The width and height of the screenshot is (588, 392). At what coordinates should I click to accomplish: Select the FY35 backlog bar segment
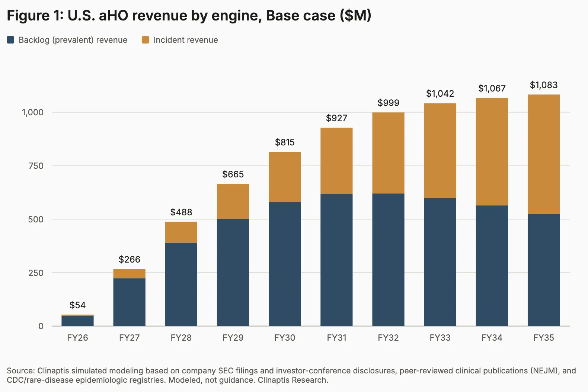[x=544, y=270]
